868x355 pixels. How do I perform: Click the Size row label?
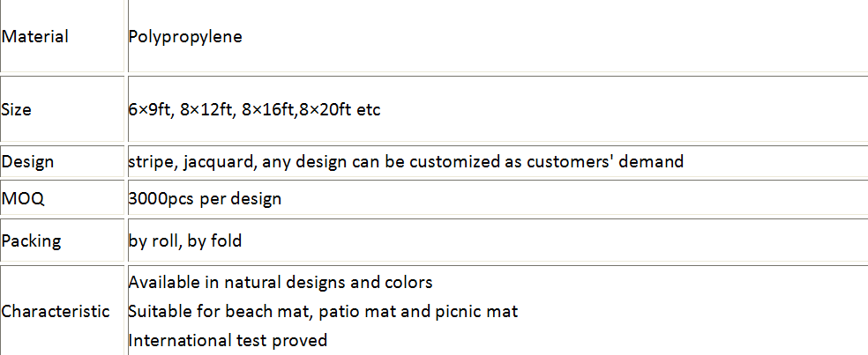pyautogui.click(x=17, y=110)
